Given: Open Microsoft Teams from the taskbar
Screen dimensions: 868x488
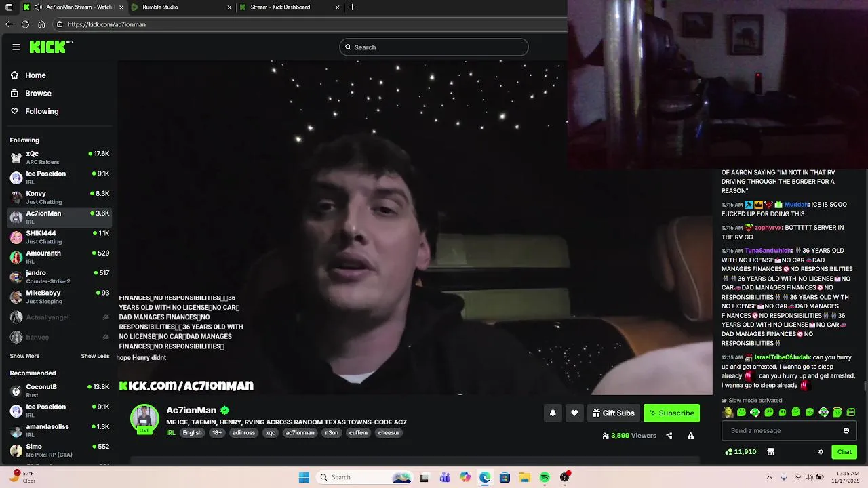Looking at the screenshot, I should point(445,477).
